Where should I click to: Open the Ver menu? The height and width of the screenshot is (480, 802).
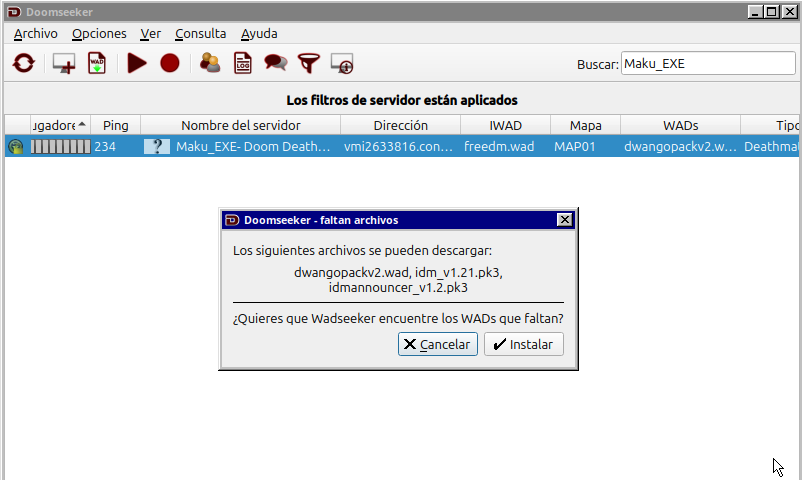[x=150, y=34]
